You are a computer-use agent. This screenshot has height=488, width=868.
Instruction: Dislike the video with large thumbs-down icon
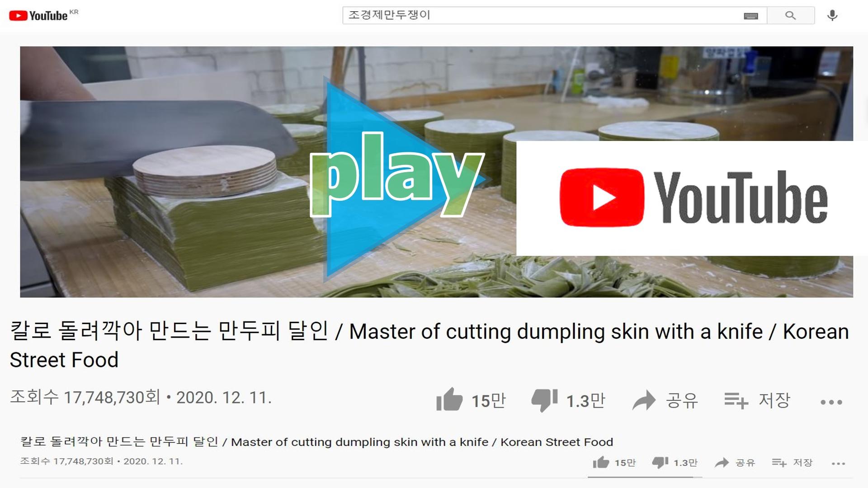544,400
